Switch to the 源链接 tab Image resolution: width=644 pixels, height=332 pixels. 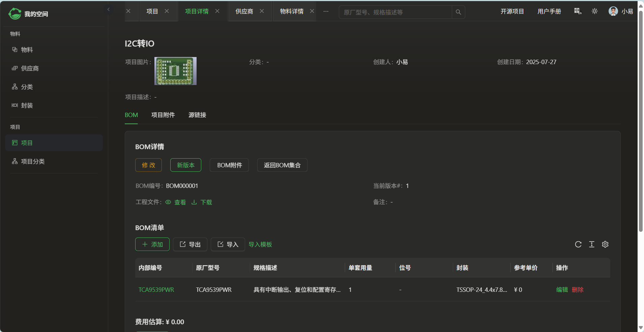[x=197, y=115]
